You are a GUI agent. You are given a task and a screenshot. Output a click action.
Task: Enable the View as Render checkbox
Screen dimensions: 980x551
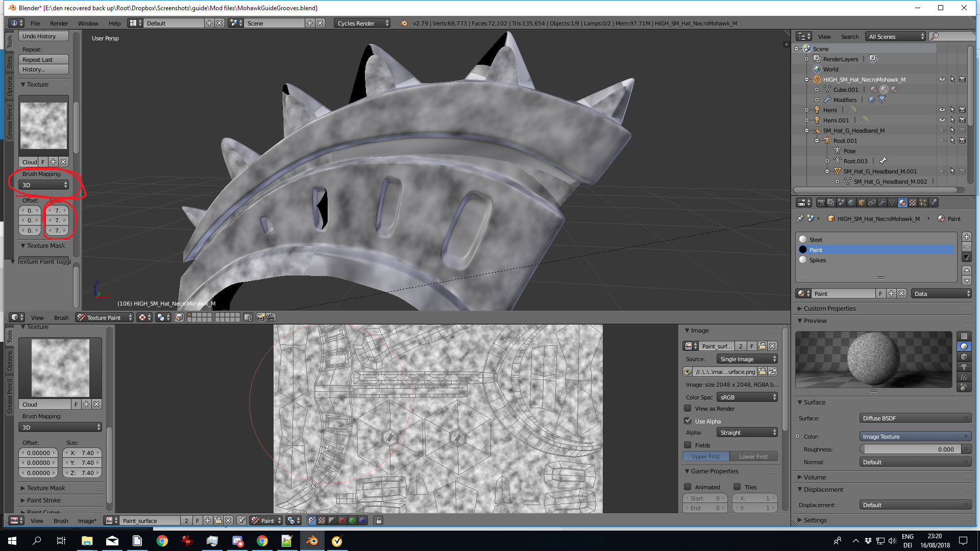(x=688, y=409)
